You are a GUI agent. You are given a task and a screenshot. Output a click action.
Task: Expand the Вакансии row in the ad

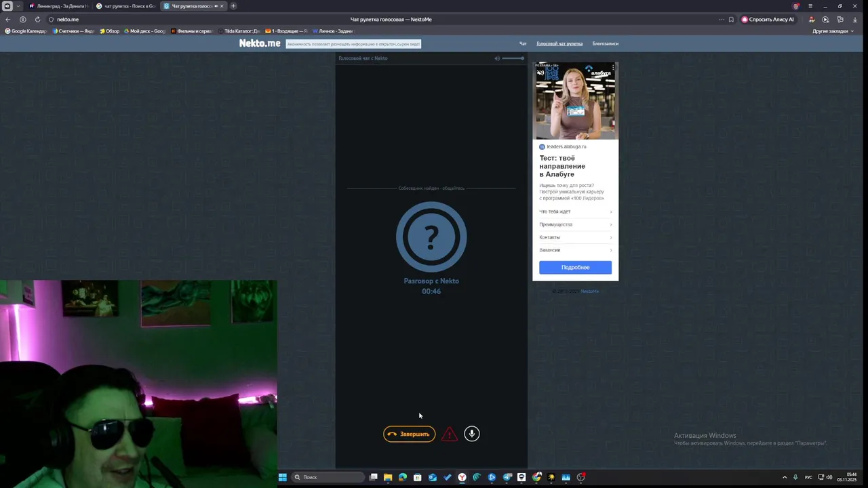coord(575,250)
